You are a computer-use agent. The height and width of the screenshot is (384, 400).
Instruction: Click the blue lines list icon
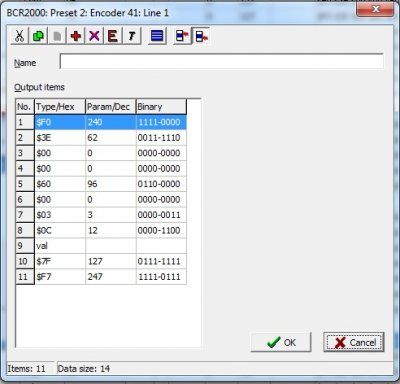157,36
